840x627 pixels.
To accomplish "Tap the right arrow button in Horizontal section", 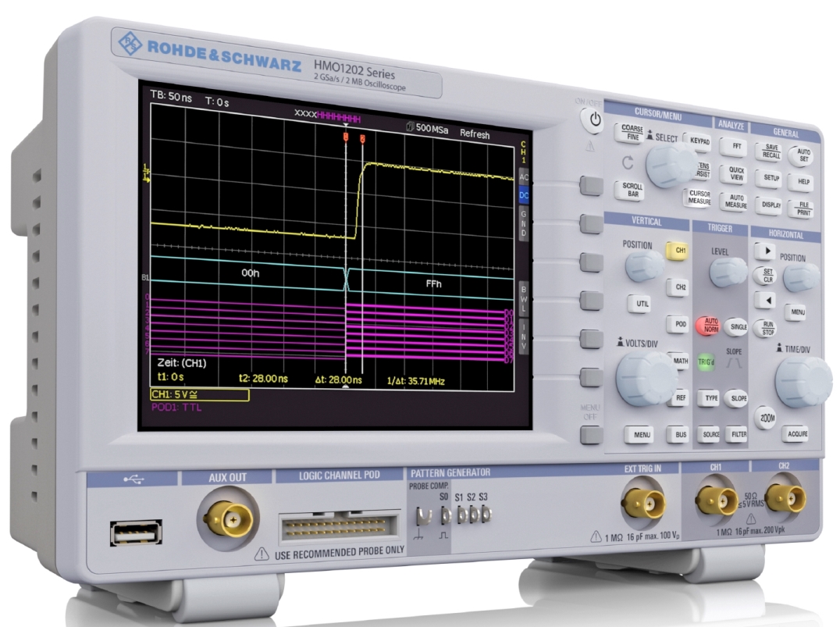I will point(766,251).
